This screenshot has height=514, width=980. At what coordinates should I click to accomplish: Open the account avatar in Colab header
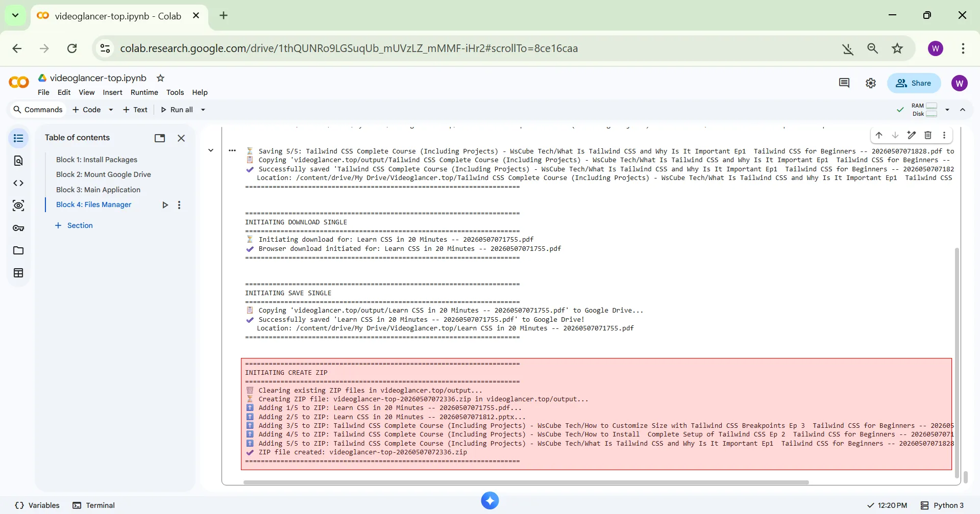point(960,83)
